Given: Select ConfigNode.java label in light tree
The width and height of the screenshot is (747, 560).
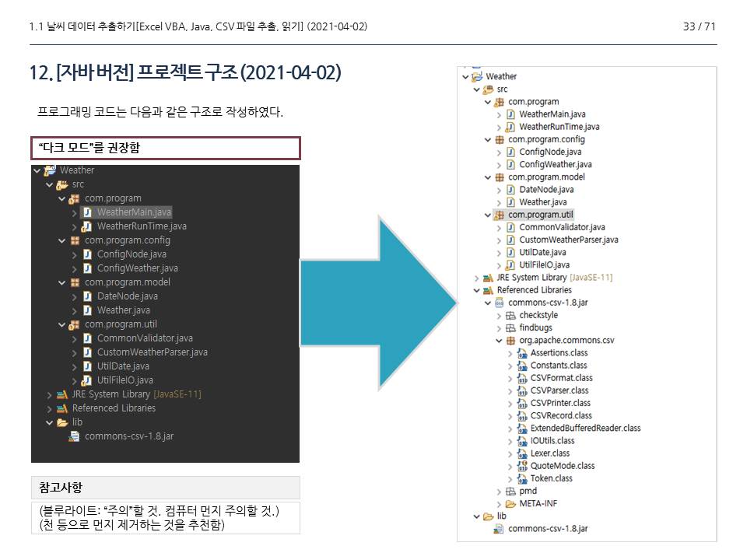Looking at the screenshot, I should click(550, 152).
